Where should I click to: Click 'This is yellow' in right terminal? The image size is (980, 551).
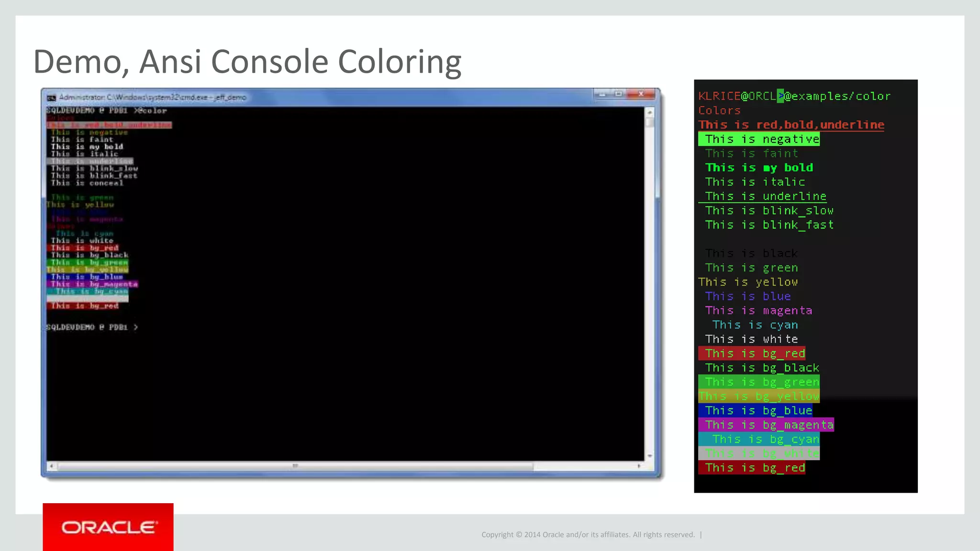click(x=748, y=282)
